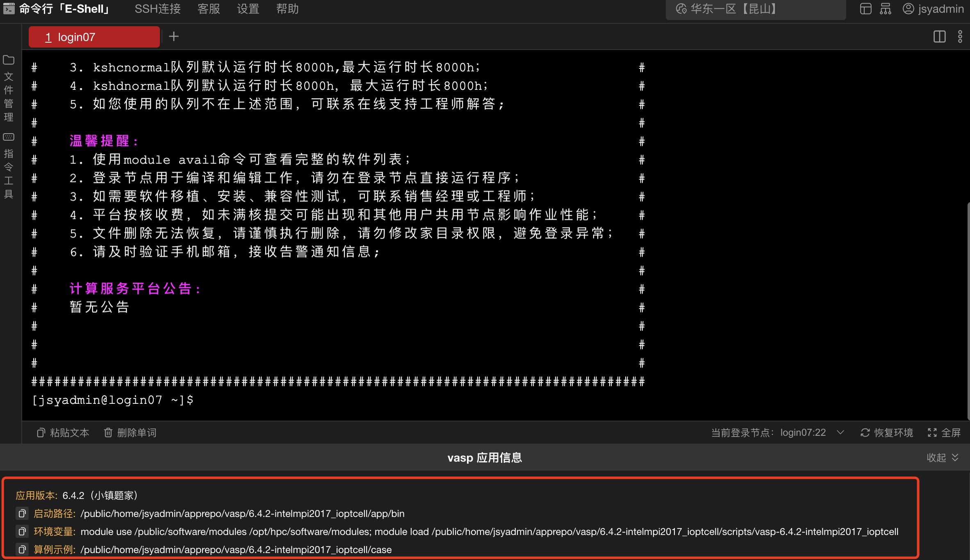Toggle 全屏 fullscreen mode
The height and width of the screenshot is (560, 970).
944,433
